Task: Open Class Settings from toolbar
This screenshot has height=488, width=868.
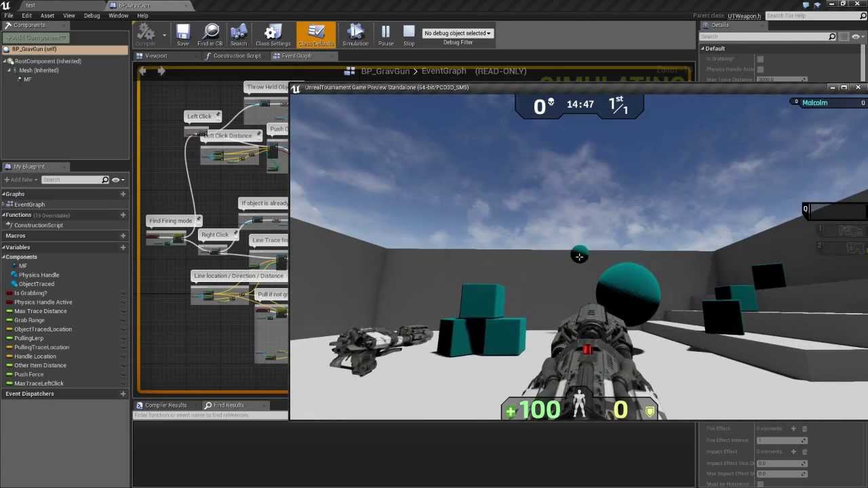Action: click(x=273, y=35)
